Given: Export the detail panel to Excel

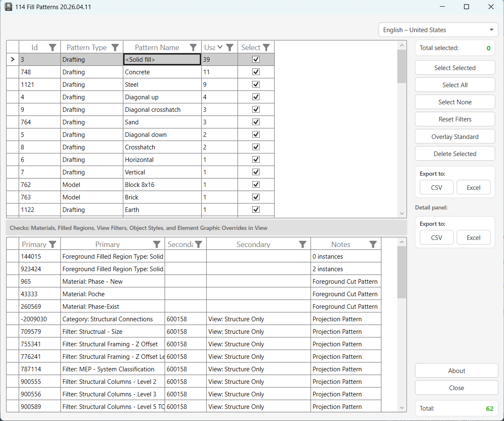Looking at the screenshot, I should click(474, 237).
